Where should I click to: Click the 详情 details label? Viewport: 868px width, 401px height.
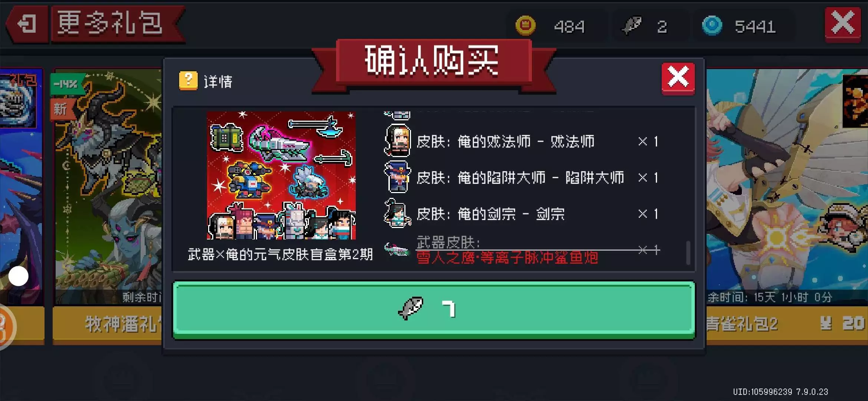[218, 81]
